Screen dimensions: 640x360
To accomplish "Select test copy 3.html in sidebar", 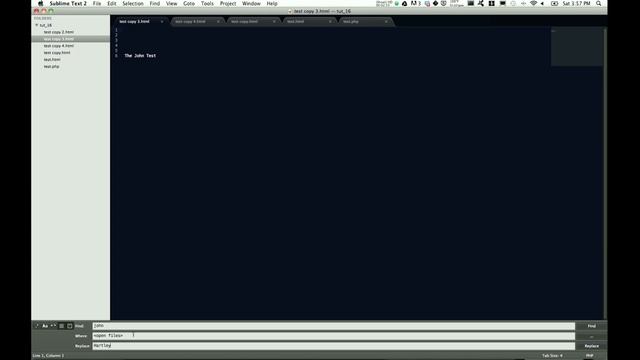I will 59,39.
